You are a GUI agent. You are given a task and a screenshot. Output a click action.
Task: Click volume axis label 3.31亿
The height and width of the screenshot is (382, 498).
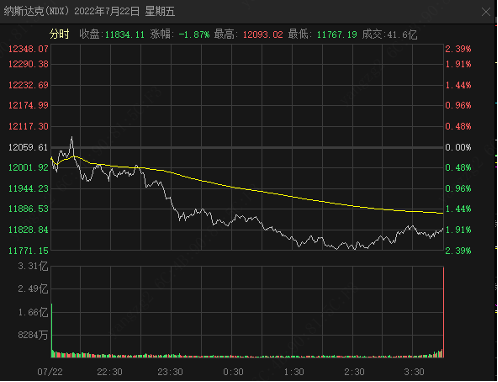point(33,266)
